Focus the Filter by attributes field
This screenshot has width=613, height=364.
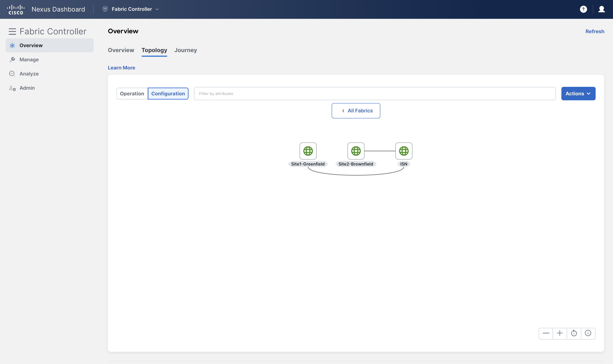point(375,93)
